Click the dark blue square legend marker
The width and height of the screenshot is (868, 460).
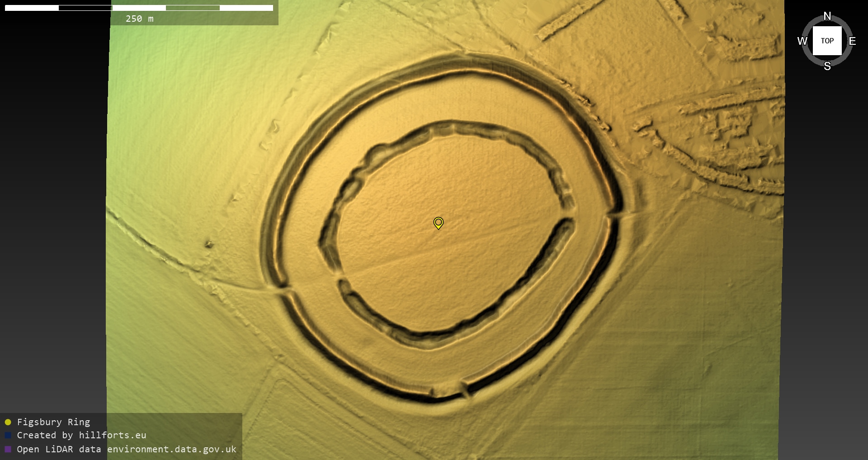pos(8,435)
